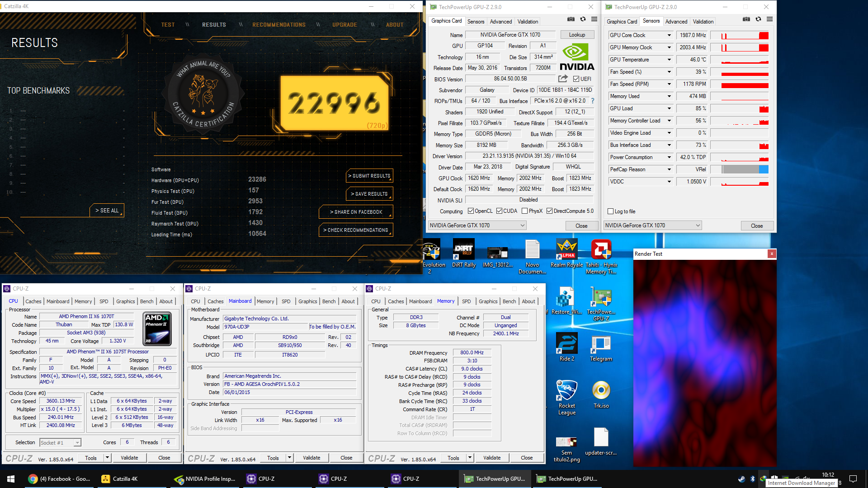
Task: Click the Render Test animation window
Action: coord(705,363)
